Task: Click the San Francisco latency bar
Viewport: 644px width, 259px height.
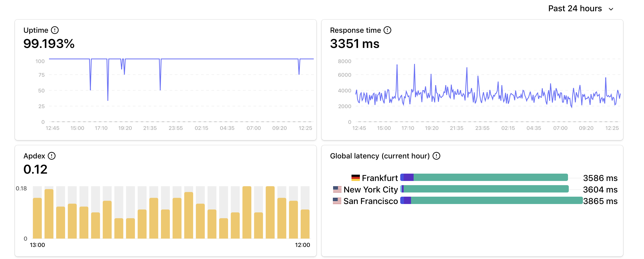Action: 491,201
